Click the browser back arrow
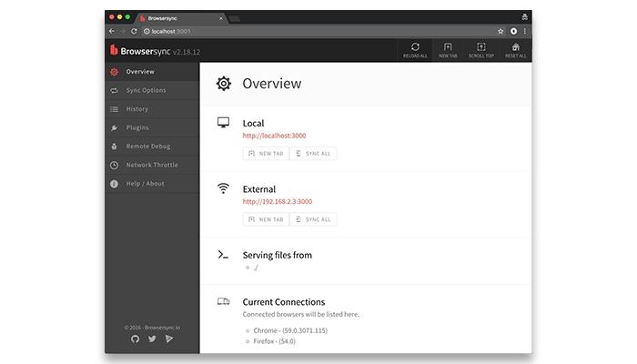Image resolution: width=637 pixels, height=364 pixels. (x=112, y=31)
